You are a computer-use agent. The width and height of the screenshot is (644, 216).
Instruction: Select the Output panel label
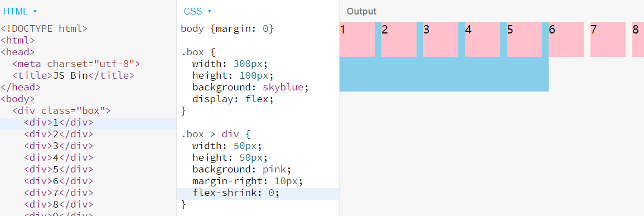click(x=361, y=12)
